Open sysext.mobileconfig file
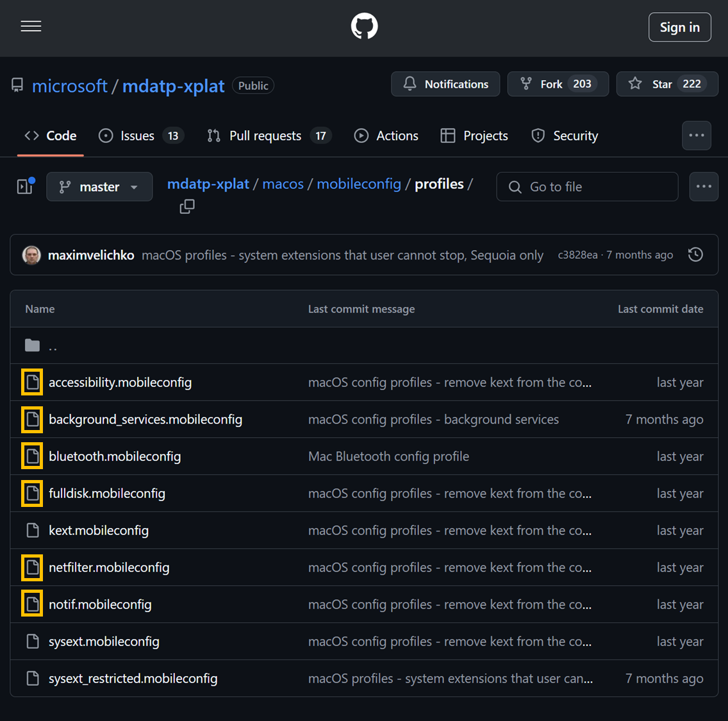 [104, 642]
